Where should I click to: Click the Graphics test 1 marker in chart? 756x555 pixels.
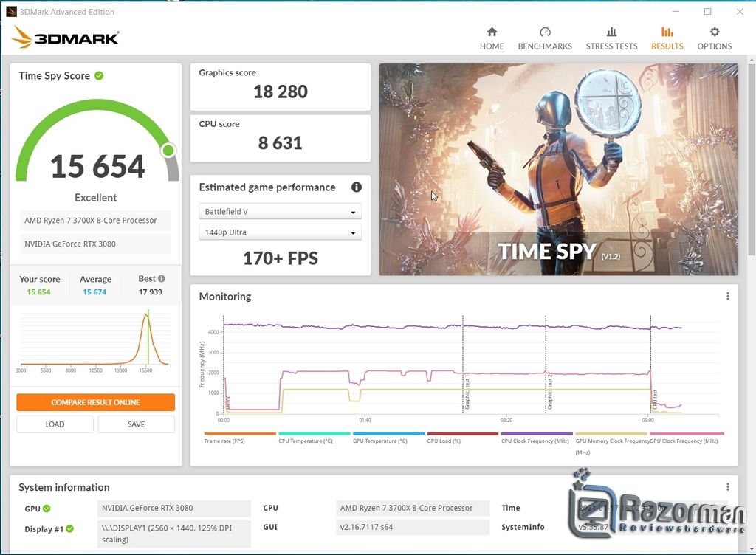pyautogui.click(x=467, y=393)
